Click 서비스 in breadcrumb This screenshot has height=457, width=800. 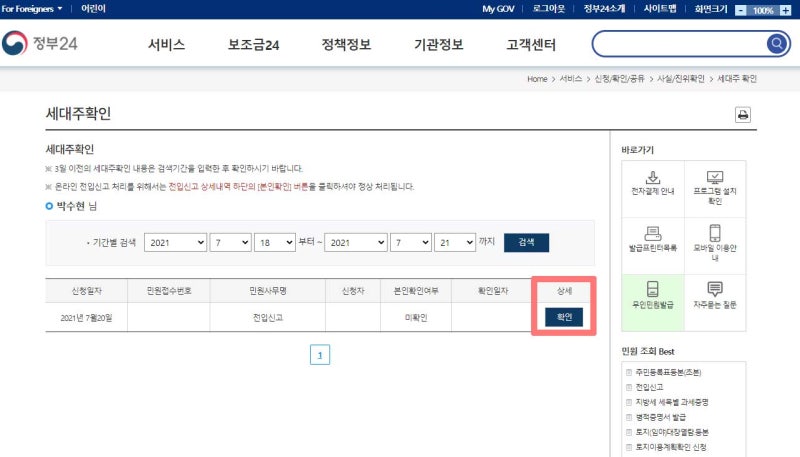(x=570, y=79)
